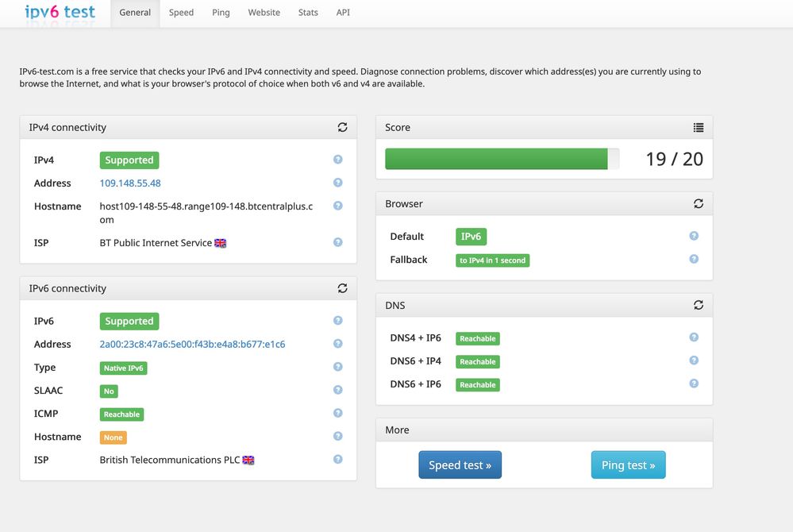Click the ipv6 test site logo
The image size is (793, 532).
pyautogui.click(x=60, y=12)
